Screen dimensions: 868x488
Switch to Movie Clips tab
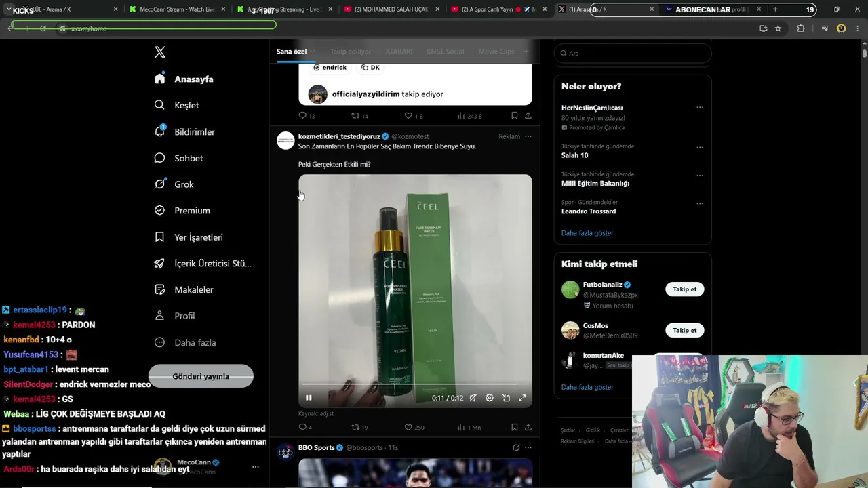[496, 52]
